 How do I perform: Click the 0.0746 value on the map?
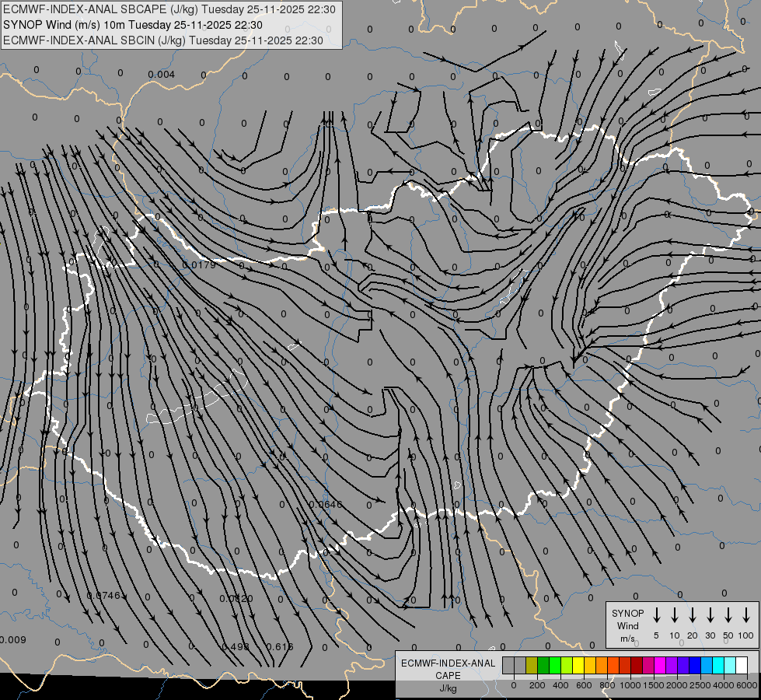click(x=104, y=595)
